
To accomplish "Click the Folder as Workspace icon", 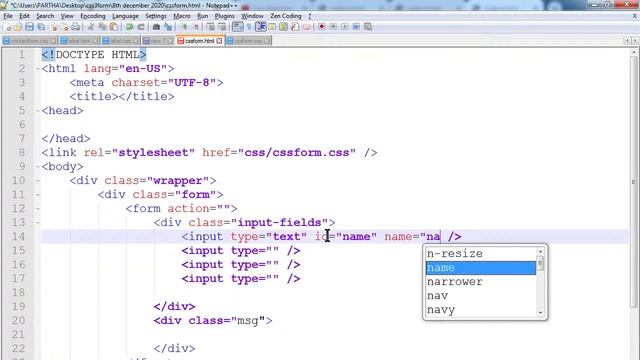I will pos(307,27).
